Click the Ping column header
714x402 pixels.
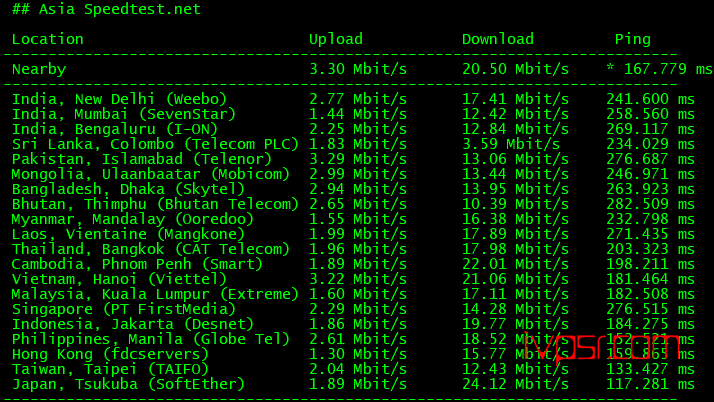[x=632, y=40]
